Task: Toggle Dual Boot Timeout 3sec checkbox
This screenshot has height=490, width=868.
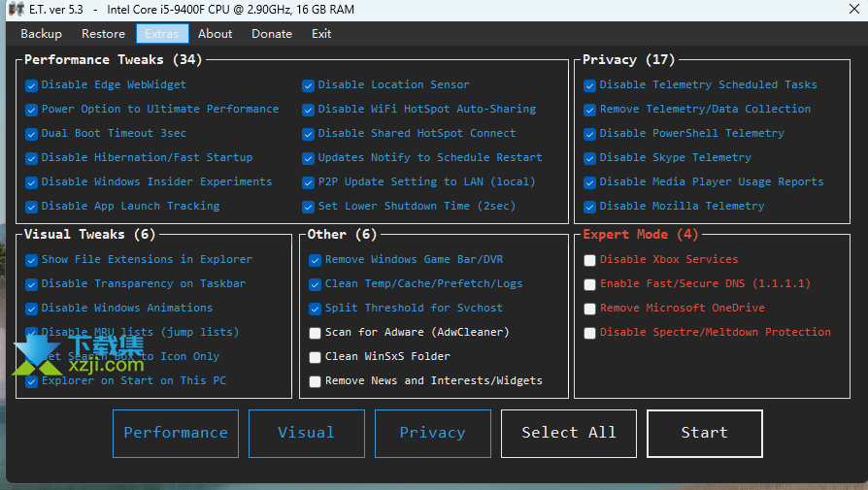Action: [x=31, y=135]
